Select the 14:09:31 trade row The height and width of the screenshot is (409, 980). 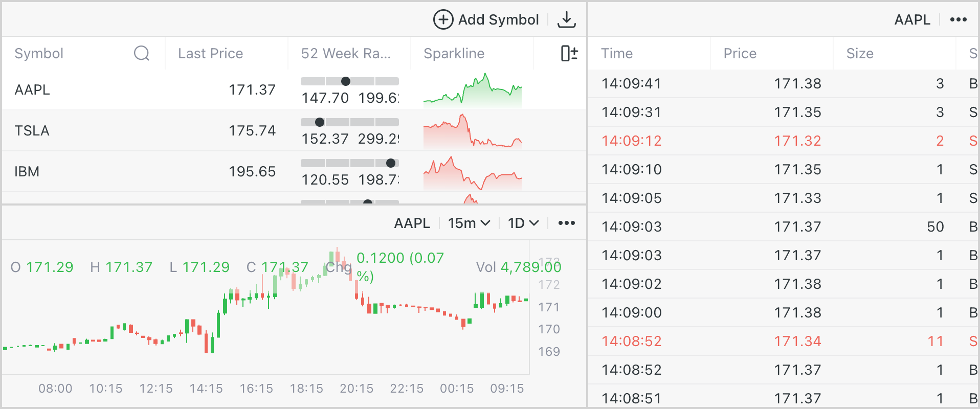(x=783, y=112)
